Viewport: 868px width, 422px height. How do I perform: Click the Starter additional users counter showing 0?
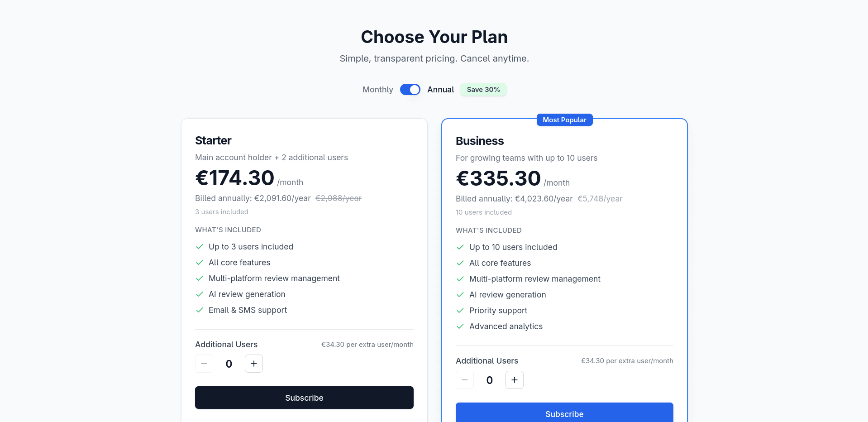(229, 364)
